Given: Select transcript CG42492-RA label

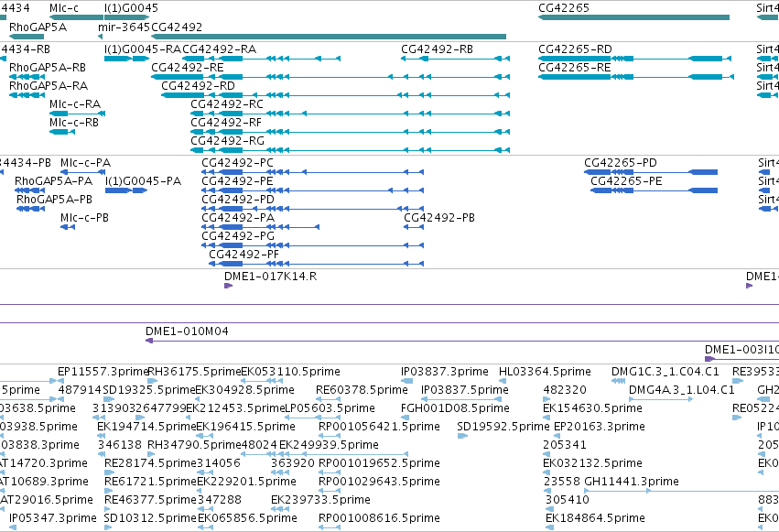Looking at the screenshot, I should [220, 49].
